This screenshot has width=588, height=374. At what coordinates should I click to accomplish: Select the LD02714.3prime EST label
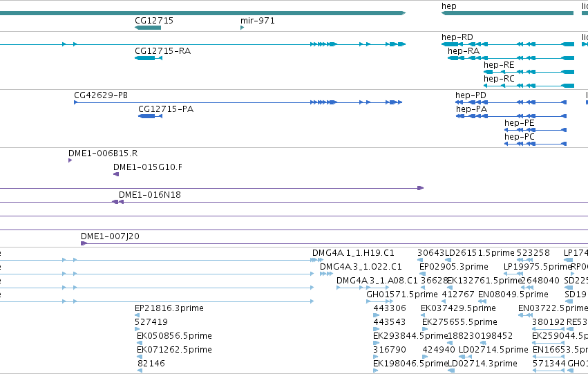(482, 364)
